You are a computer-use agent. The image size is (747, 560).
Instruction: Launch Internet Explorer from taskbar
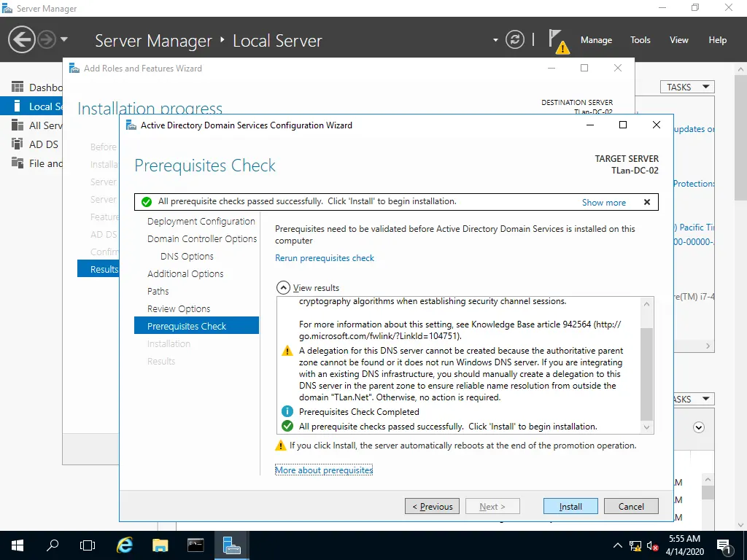[124, 545]
